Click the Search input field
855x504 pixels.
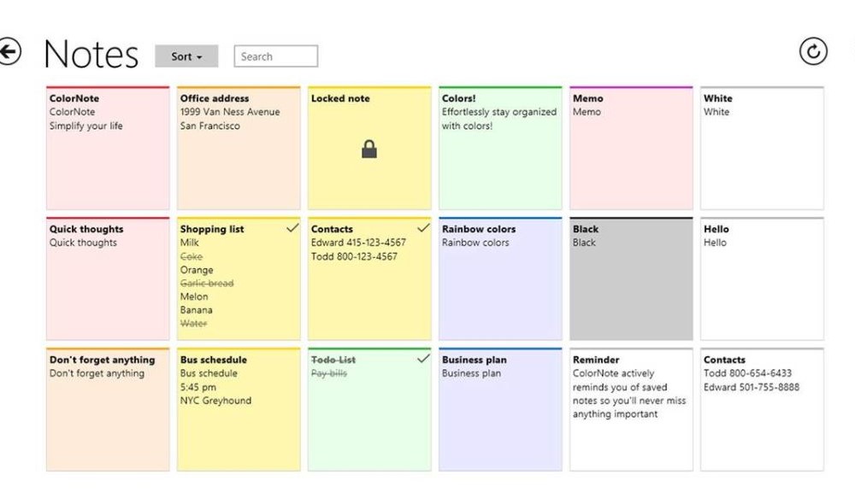pyautogui.click(x=275, y=56)
